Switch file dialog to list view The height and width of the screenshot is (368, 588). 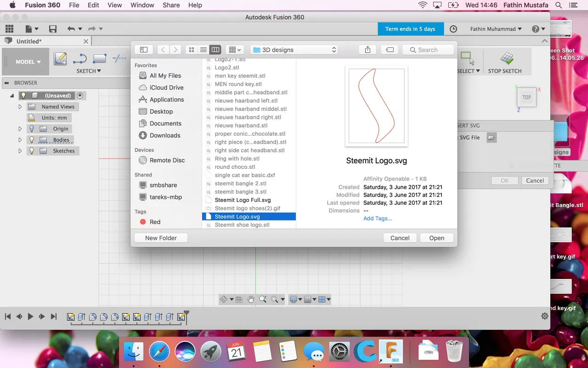[x=204, y=50]
